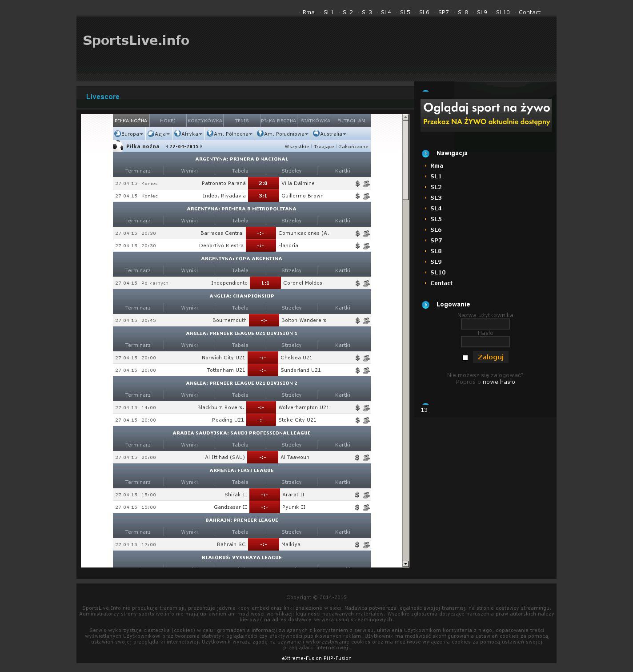Click dollar icon in Bahrain SC row
The height and width of the screenshot is (672, 633).
pyautogui.click(x=357, y=545)
